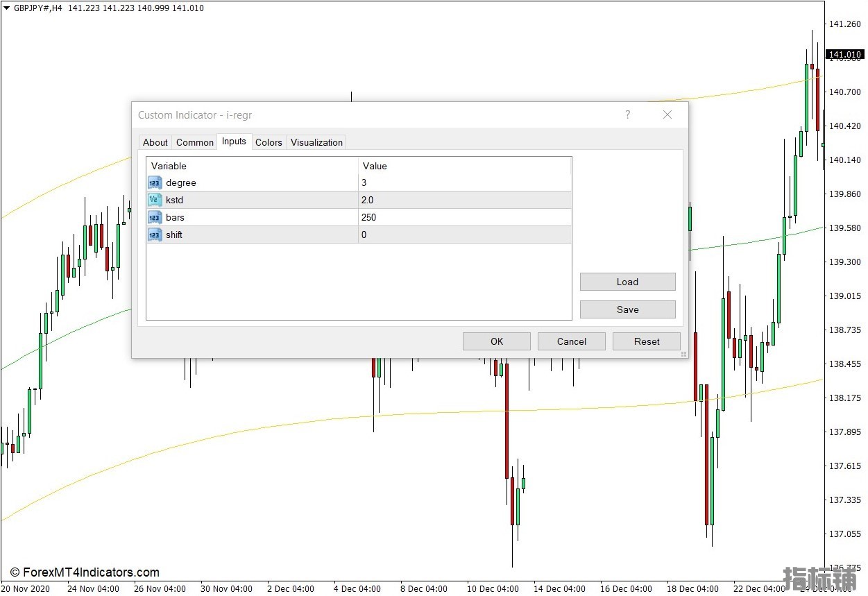Open the Visualization tab

point(316,142)
